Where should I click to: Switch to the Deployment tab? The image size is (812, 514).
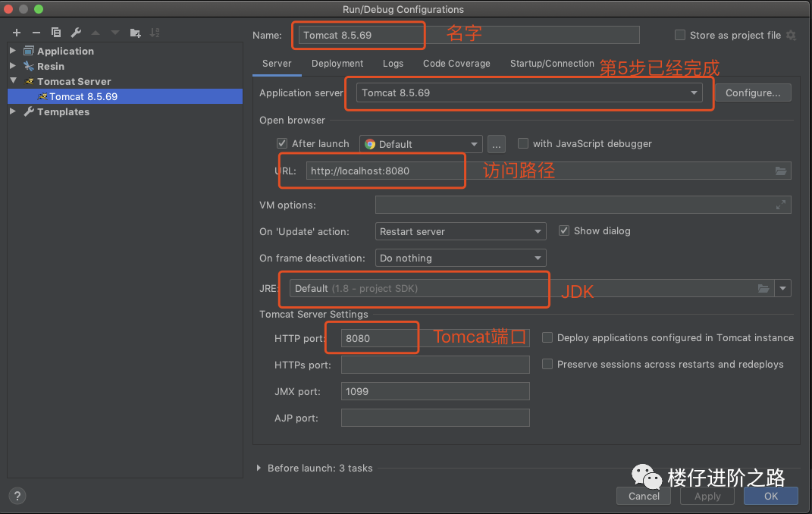click(x=337, y=63)
